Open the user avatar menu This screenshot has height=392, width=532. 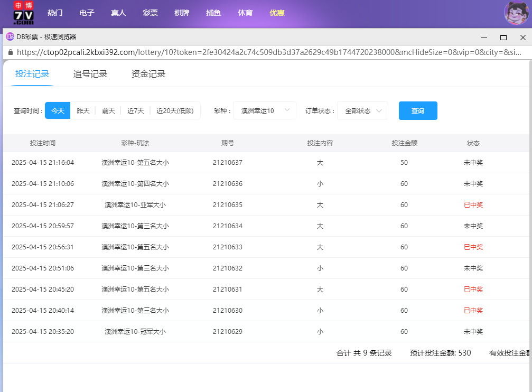(516, 14)
